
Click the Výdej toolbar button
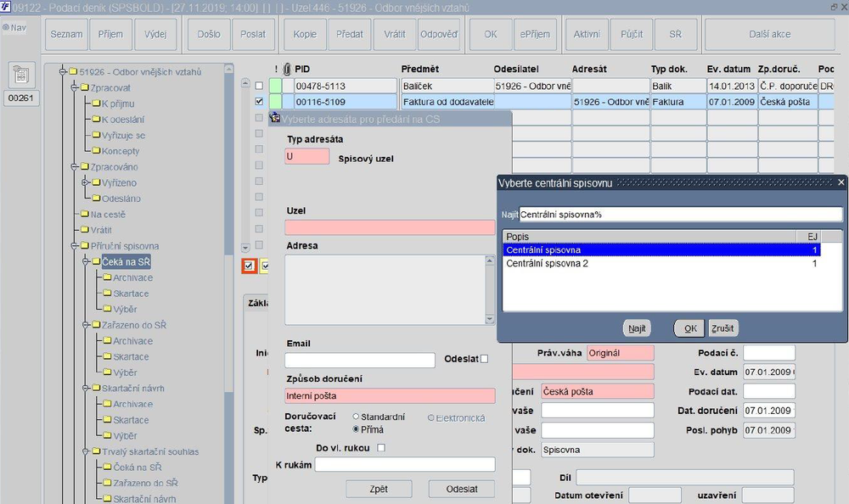click(155, 34)
